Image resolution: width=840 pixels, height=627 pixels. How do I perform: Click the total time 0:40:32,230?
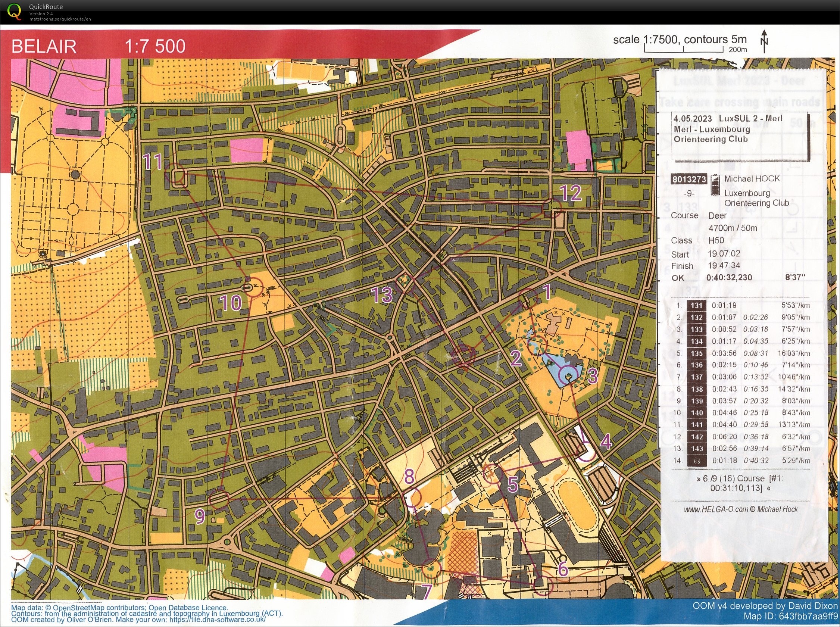pos(729,277)
